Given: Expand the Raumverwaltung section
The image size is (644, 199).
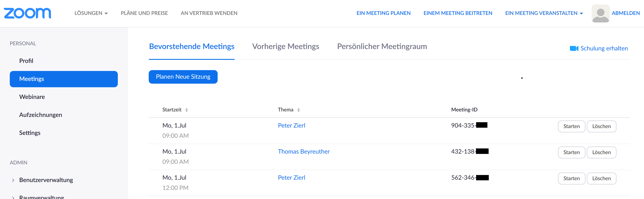Looking at the screenshot, I should pos(42,197).
